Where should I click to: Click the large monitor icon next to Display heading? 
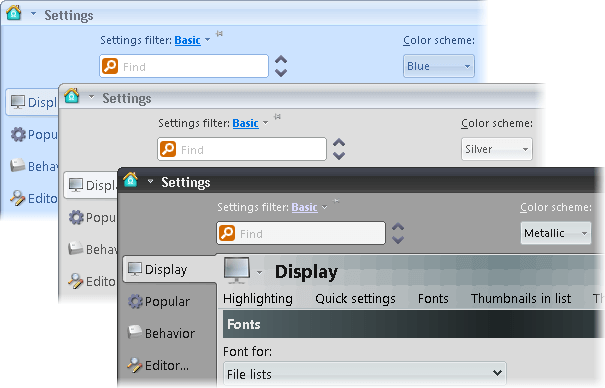pos(237,270)
